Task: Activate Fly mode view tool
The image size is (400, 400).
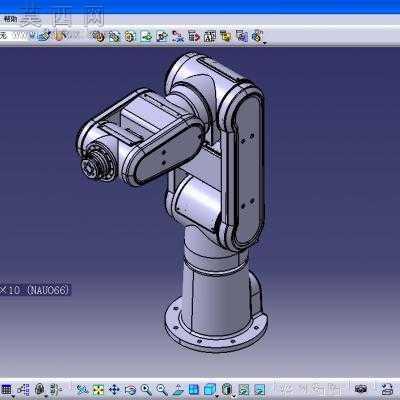Action: click(82, 389)
